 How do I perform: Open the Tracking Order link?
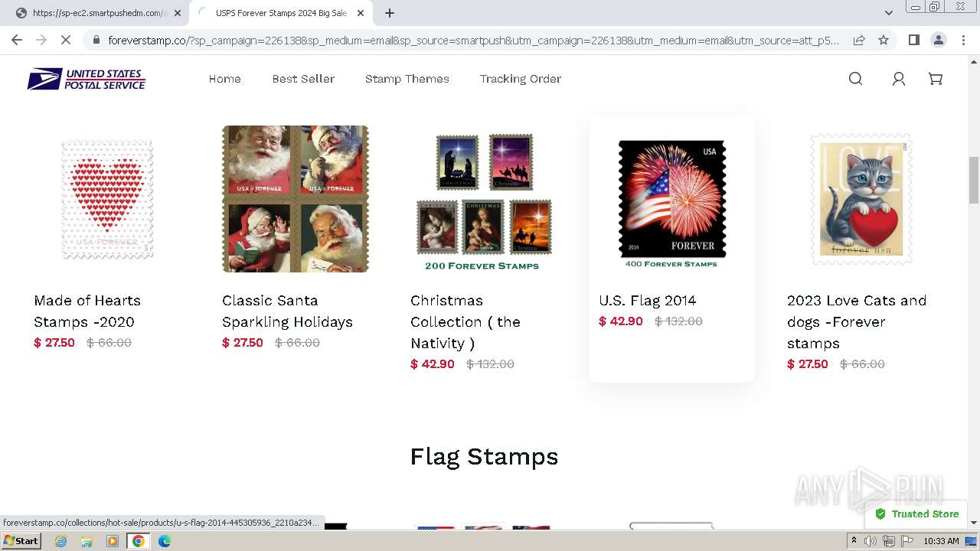coord(521,79)
